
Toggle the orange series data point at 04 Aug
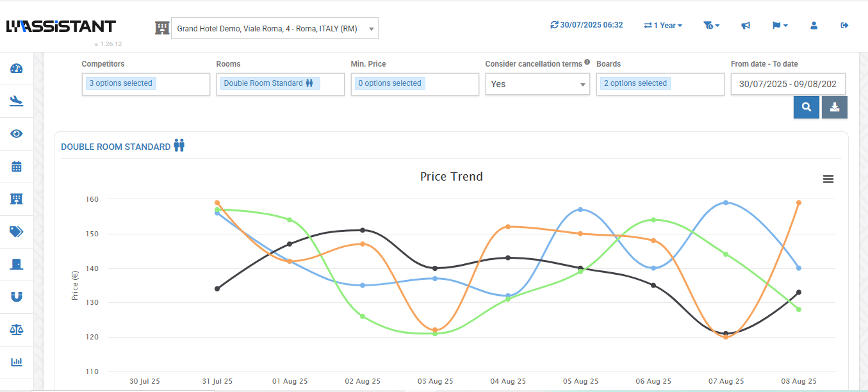tap(508, 227)
